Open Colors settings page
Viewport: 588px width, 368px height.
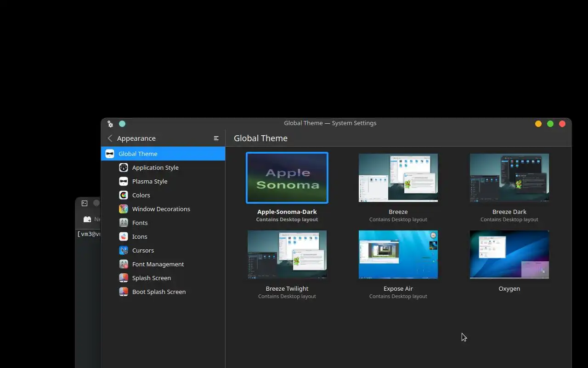click(x=163, y=195)
